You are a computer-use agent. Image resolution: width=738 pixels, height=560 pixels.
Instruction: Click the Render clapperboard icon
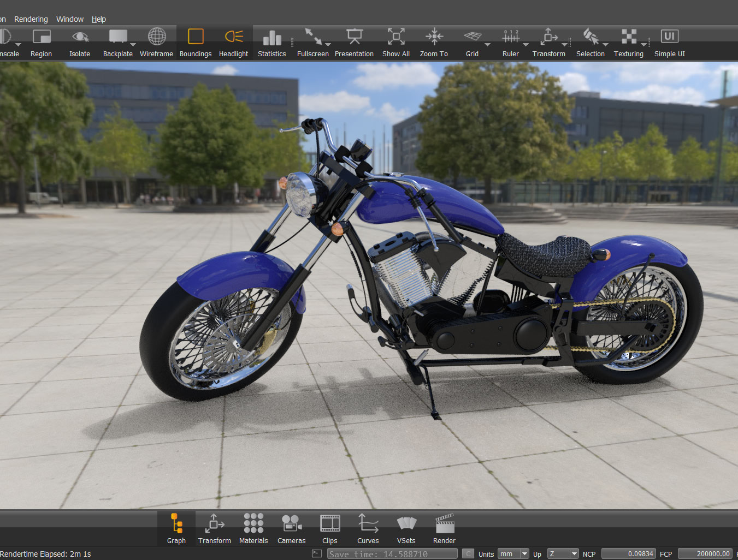click(444, 524)
